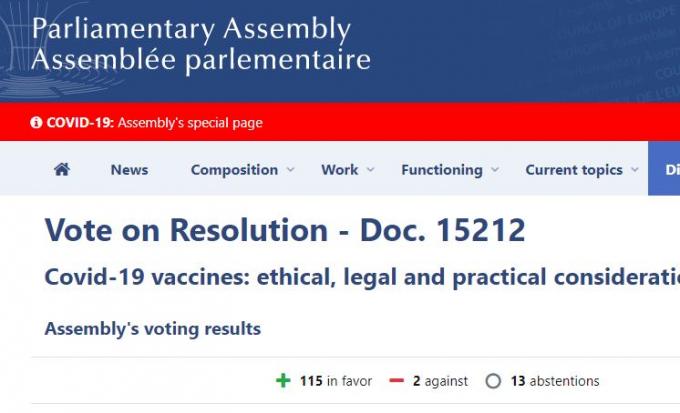Image resolution: width=680 pixels, height=413 pixels.
Task: Expand the Work dropdown menu
Action: point(348,170)
